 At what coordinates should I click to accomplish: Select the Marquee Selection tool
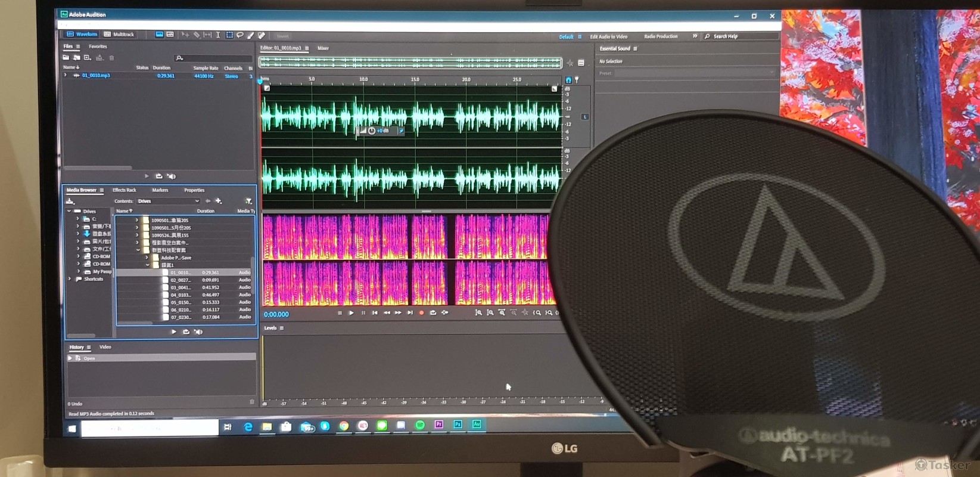coord(229,35)
